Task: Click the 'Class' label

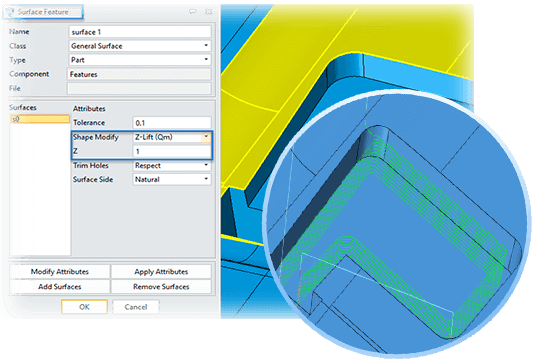Action: (x=18, y=46)
